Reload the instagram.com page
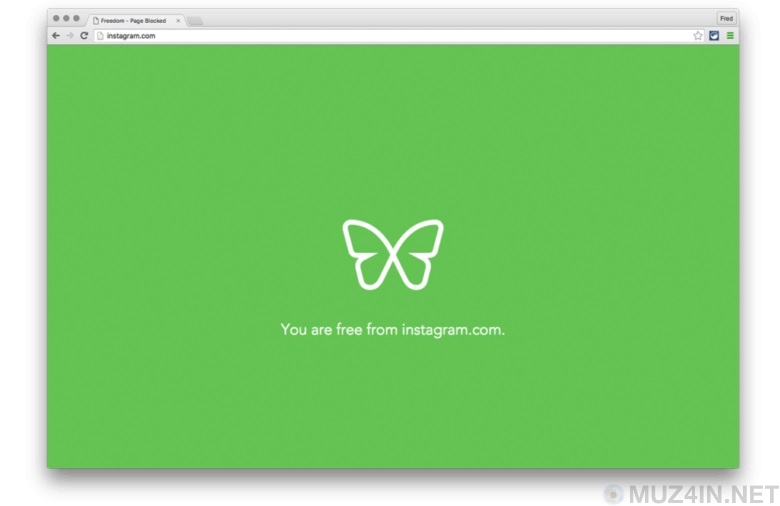This screenshot has width=780, height=506. click(x=84, y=35)
